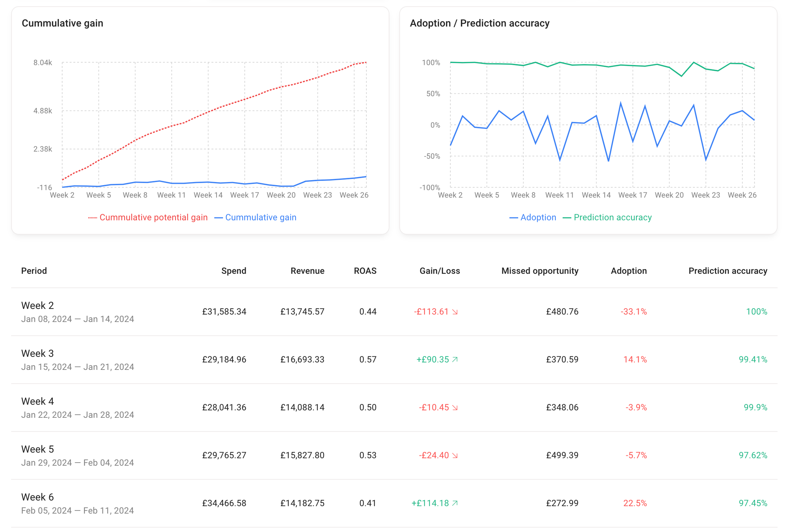This screenshot has width=785, height=532.
Task: Click the adoption value -5.7%
Action: pos(636,455)
